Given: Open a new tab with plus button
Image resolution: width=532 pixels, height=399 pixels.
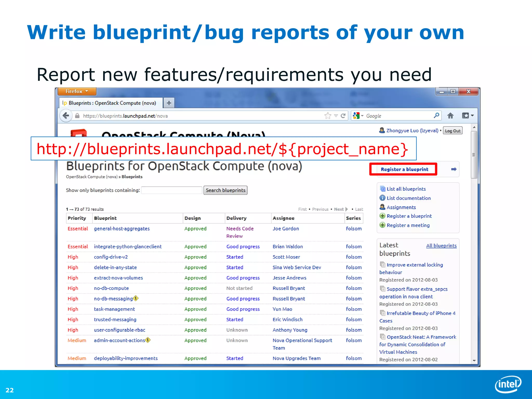Looking at the screenshot, I should pos(169,103).
